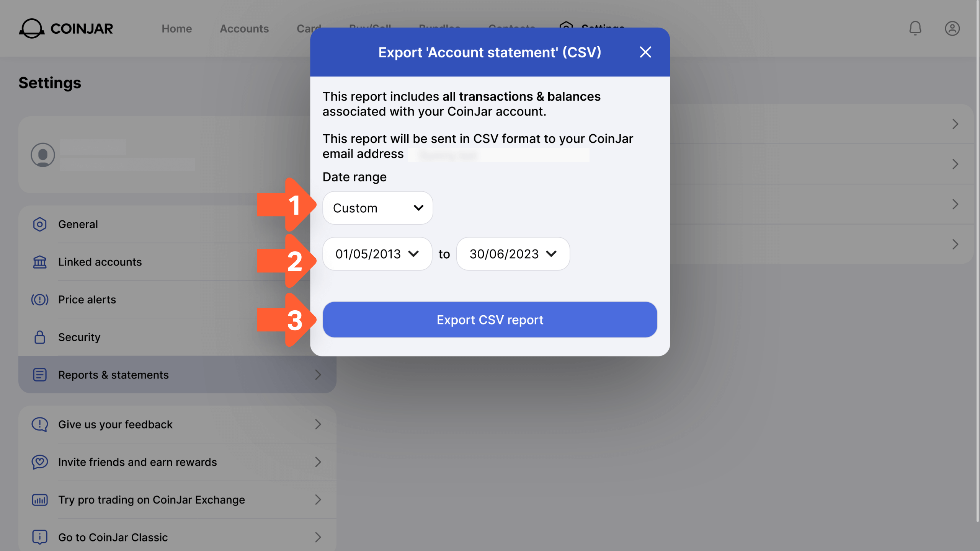
Task: Open the notifications bell
Action: (x=915, y=28)
